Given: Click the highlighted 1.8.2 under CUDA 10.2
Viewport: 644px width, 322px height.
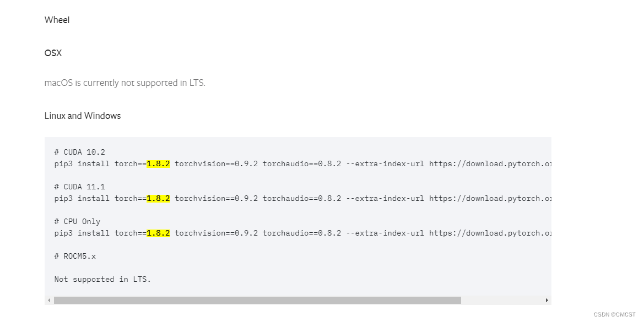Looking at the screenshot, I should click(158, 163).
